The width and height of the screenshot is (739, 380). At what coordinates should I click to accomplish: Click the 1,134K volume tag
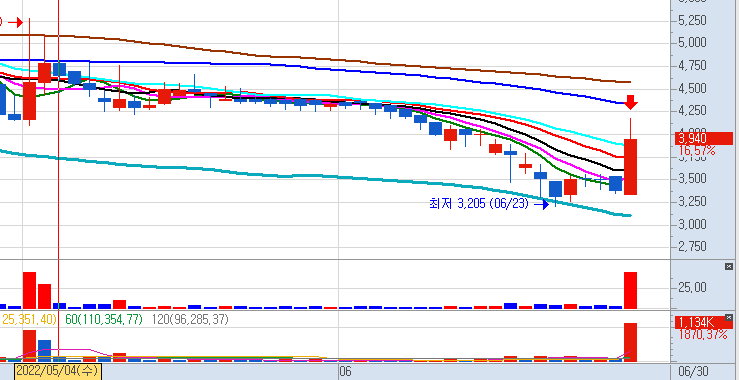[x=704, y=323]
